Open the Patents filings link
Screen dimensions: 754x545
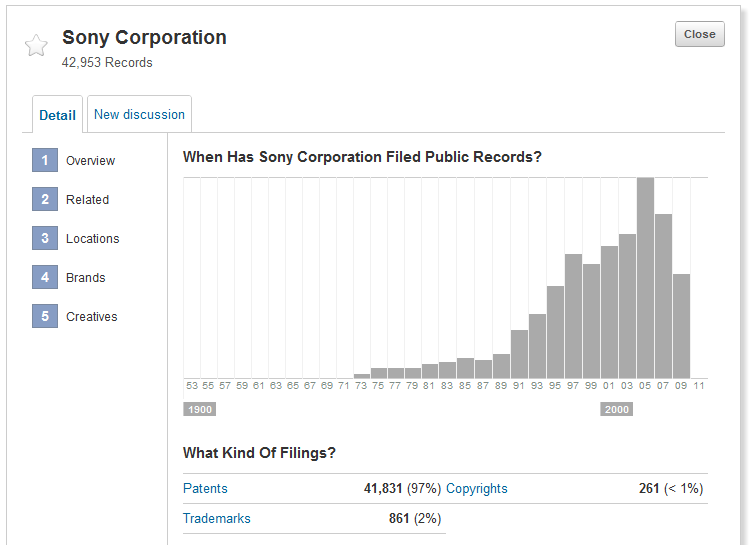coord(205,489)
